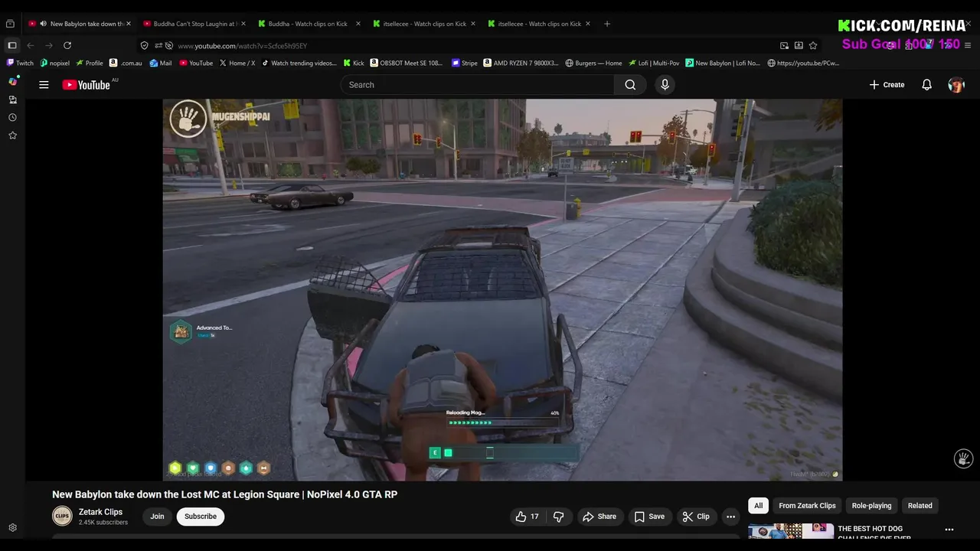Reload the page
The width and height of the screenshot is (980, 551).
coord(67,46)
